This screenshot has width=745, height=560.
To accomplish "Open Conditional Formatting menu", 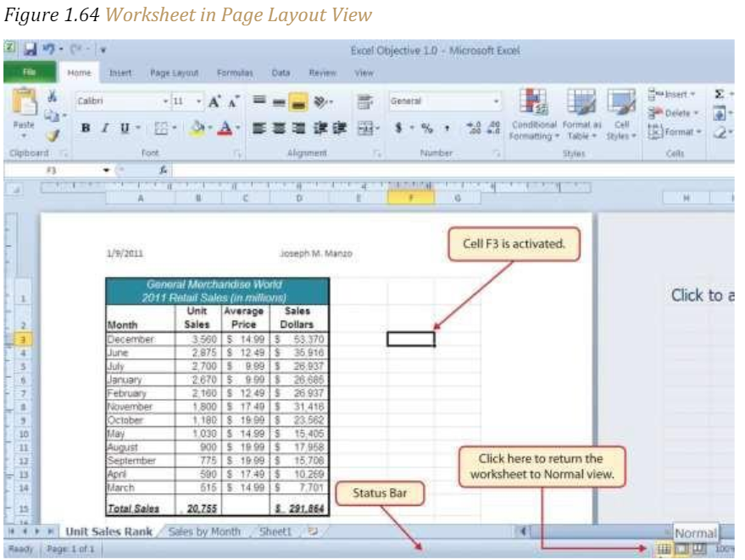I will click(534, 115).
